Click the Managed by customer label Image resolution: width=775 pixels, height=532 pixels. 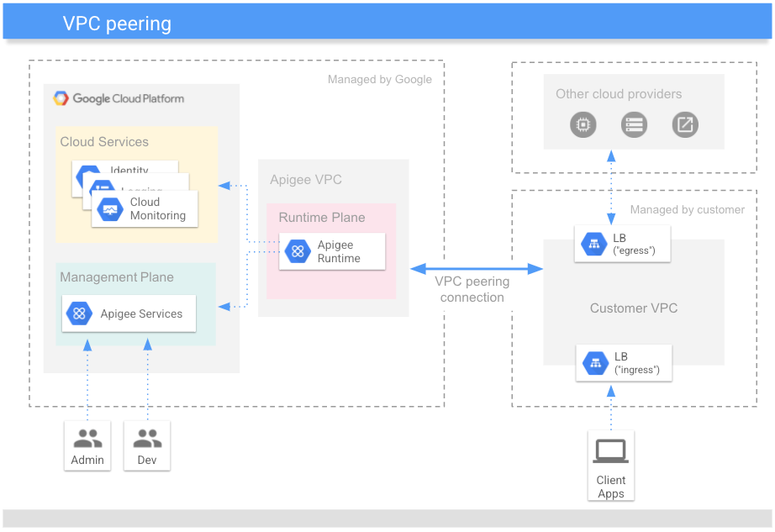click(x=687, y=209)
